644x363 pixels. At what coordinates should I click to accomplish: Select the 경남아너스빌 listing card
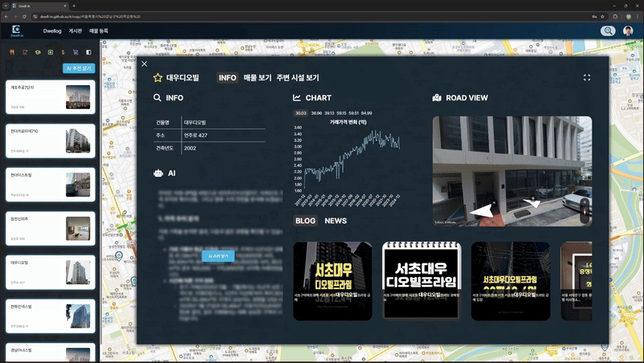point(50,353)
